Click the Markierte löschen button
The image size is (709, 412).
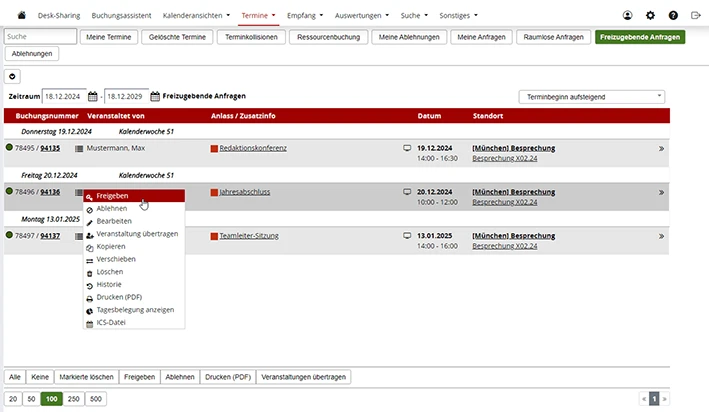tap(86, 377)
